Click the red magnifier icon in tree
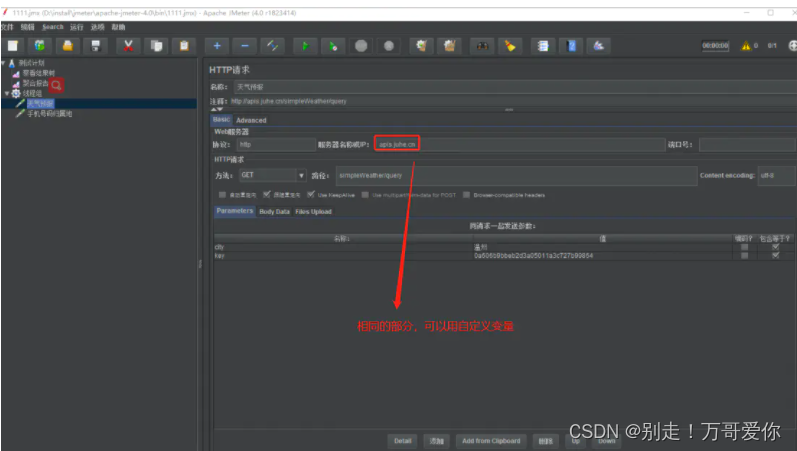 click(56, 85)
